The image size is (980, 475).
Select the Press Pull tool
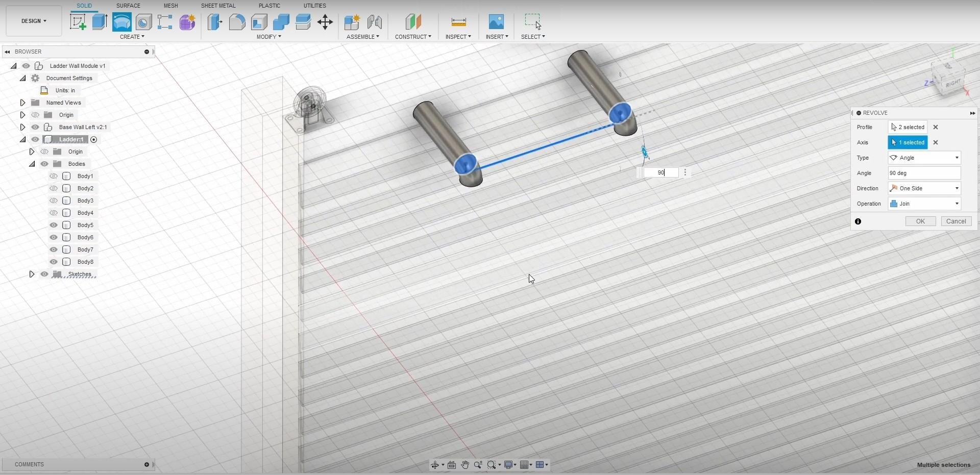click(215, 22)
